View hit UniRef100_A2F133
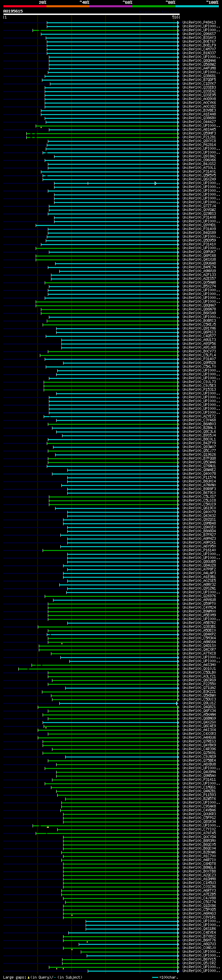Viewport: 222px width, 980px height. coord(199,275)
